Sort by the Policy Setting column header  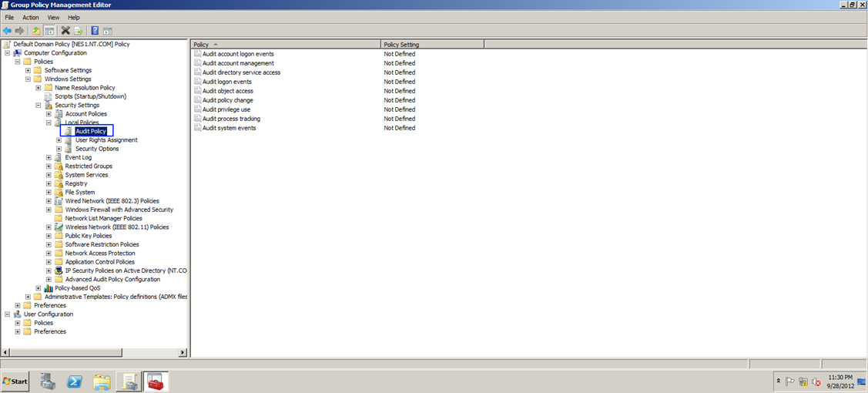[x=432, y=44]
